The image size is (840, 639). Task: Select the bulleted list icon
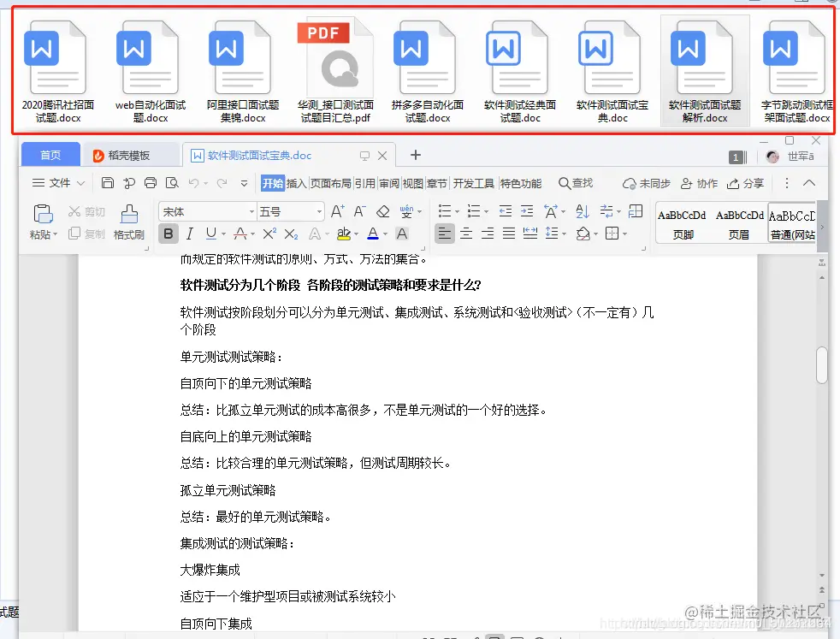pyautogui.click(x=446, y=211)
